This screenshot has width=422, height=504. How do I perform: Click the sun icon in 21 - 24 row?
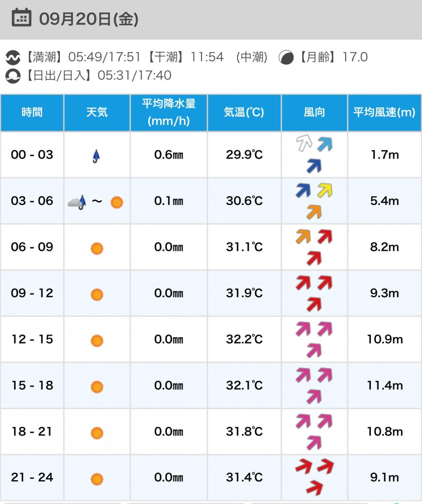click(x=97, y=479)
